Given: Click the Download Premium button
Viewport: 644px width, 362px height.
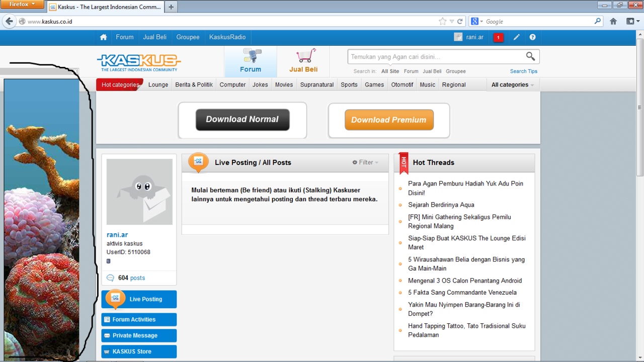Looking at the screenshot, I should 389,120.
